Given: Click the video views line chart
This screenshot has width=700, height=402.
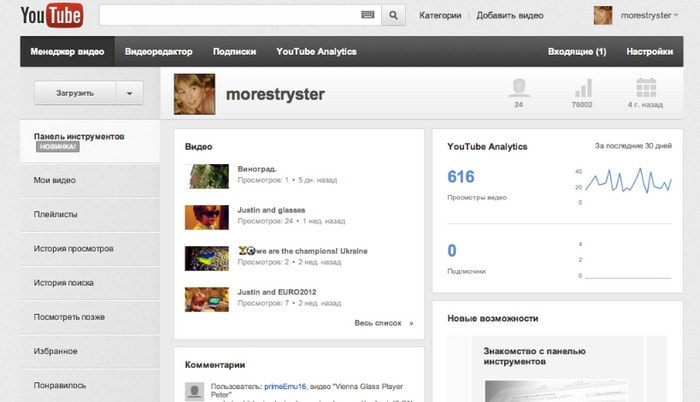Looking at the screenshot, I should point(628,181).
